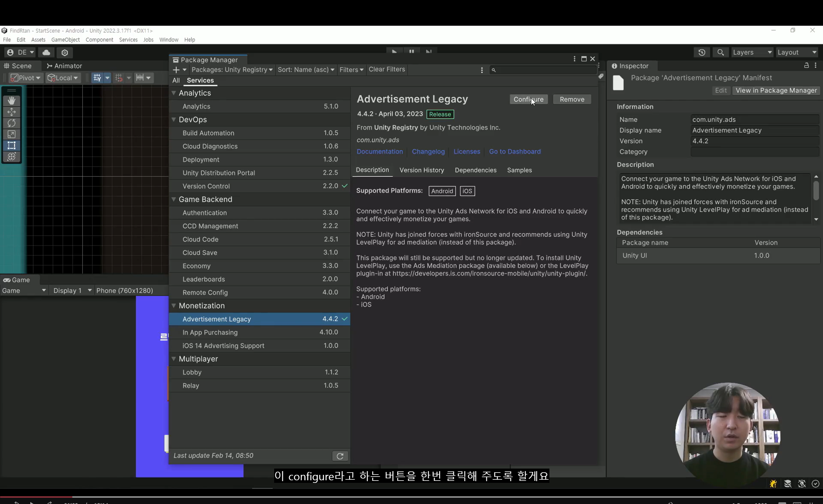Image resolution: width=823 pixels, height=504 pixels.
Task: Collapse the Analytics category
Action: 174,93
